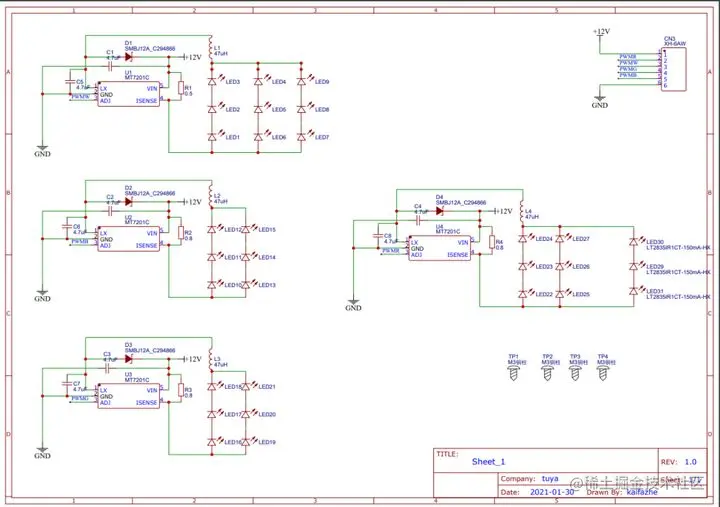Select the LED1 diode symbol

(212, 137)
